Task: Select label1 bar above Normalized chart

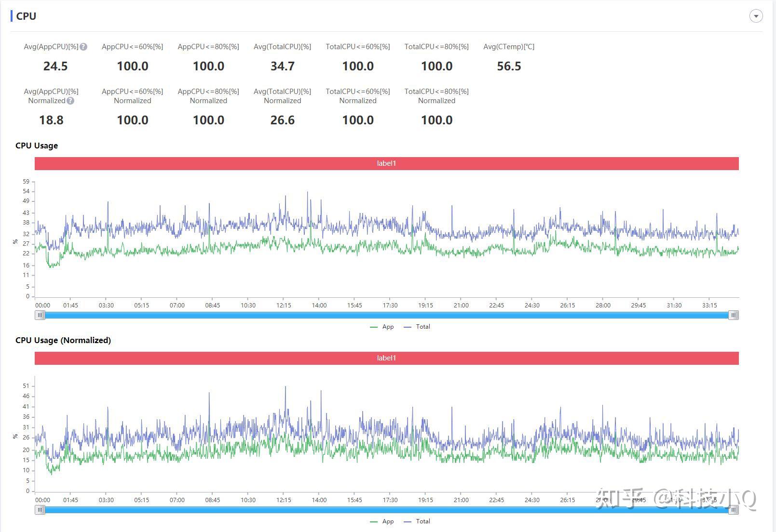Action: tap(387, 358)
